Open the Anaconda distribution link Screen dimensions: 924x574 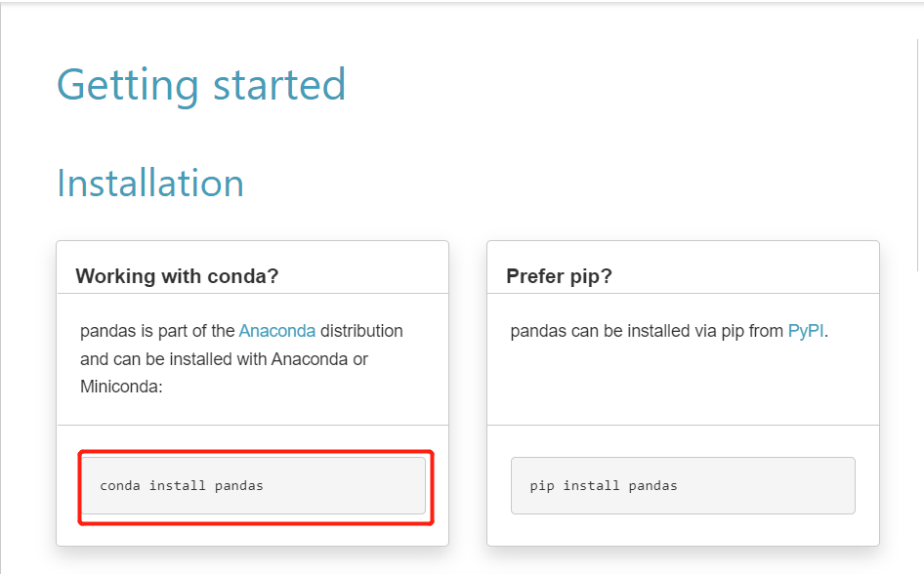click(x=277, y=331)
